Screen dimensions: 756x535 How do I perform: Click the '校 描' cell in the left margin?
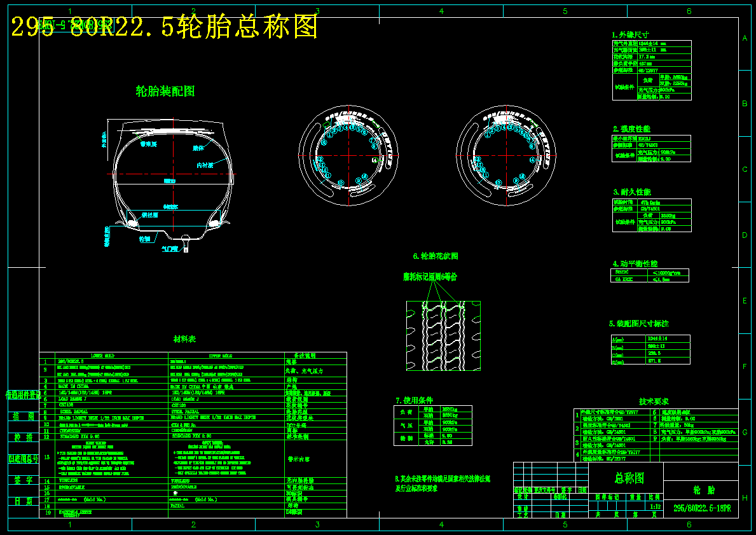point(24,437)
